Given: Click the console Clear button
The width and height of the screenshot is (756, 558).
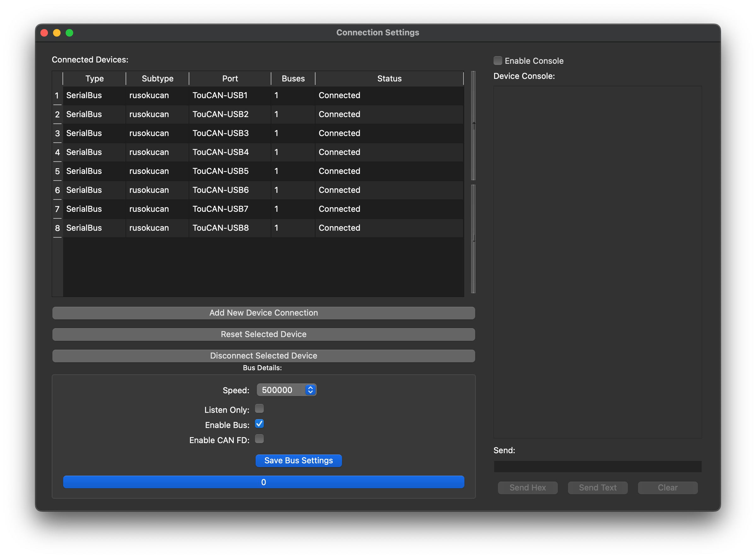Looking at the screenshot, I should [x=667, y=488].
